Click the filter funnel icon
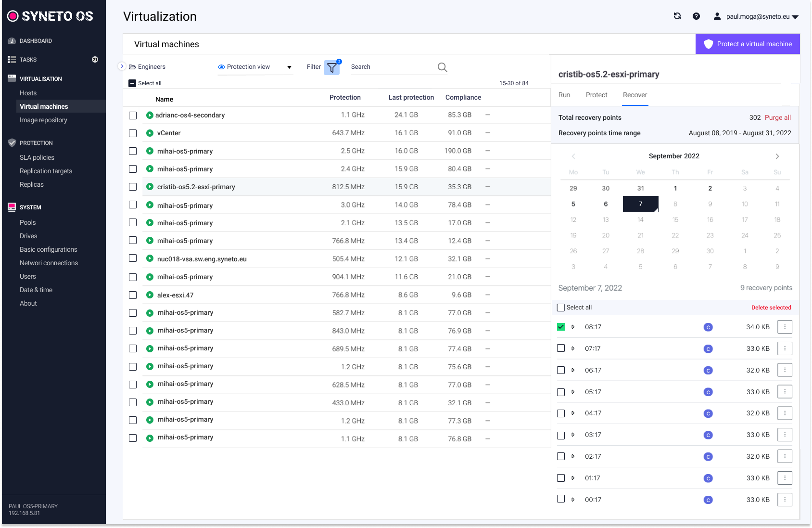The image size is (812, 528). point(332,68)
